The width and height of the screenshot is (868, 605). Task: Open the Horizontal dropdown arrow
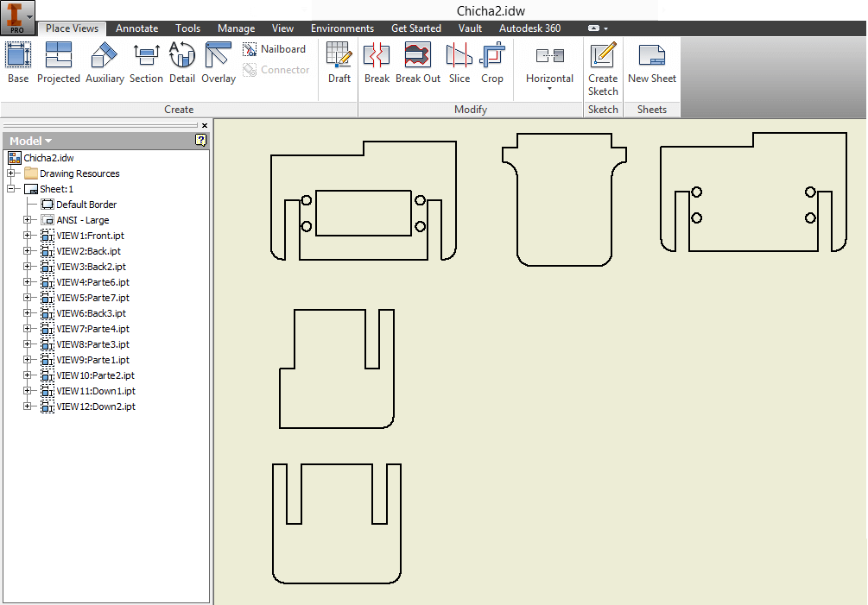click(549, 89)
